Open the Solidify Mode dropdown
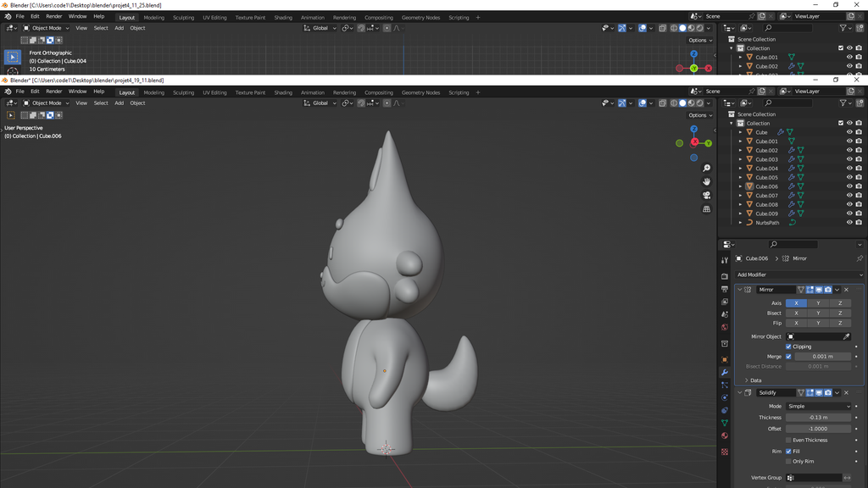The width and height of the screenshot is (868, 488). tap(818, 406)
